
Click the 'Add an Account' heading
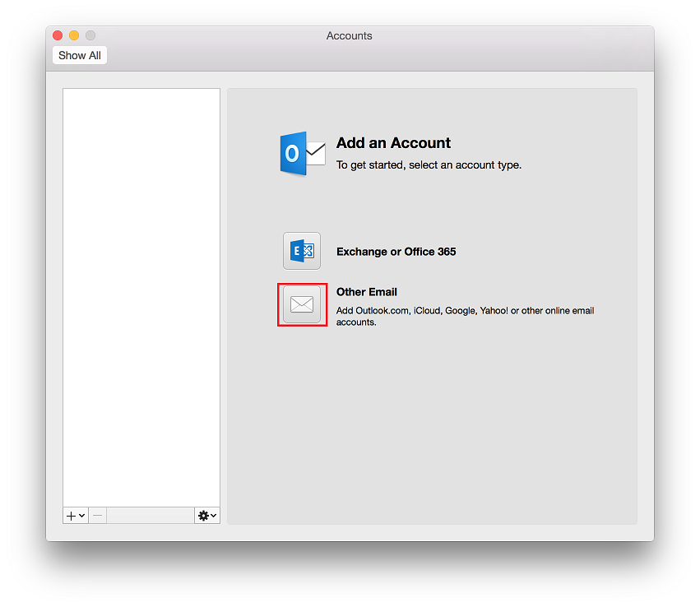[x=393, y=142]
